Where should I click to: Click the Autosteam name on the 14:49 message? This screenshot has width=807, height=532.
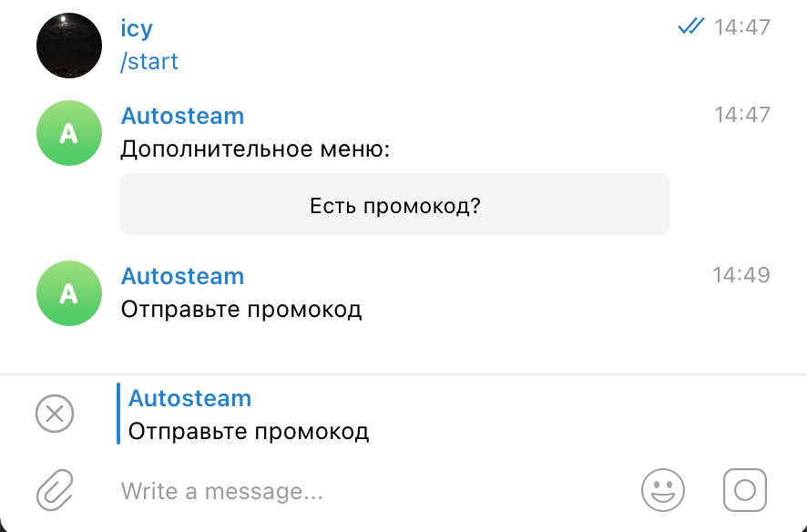click(x=182, y=276)
